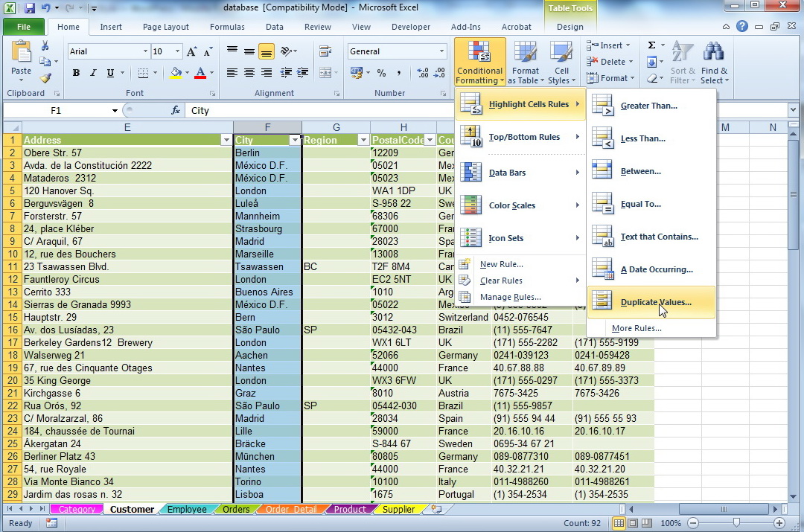Switch to Page Break Preview in status bar

pos(647,523)
